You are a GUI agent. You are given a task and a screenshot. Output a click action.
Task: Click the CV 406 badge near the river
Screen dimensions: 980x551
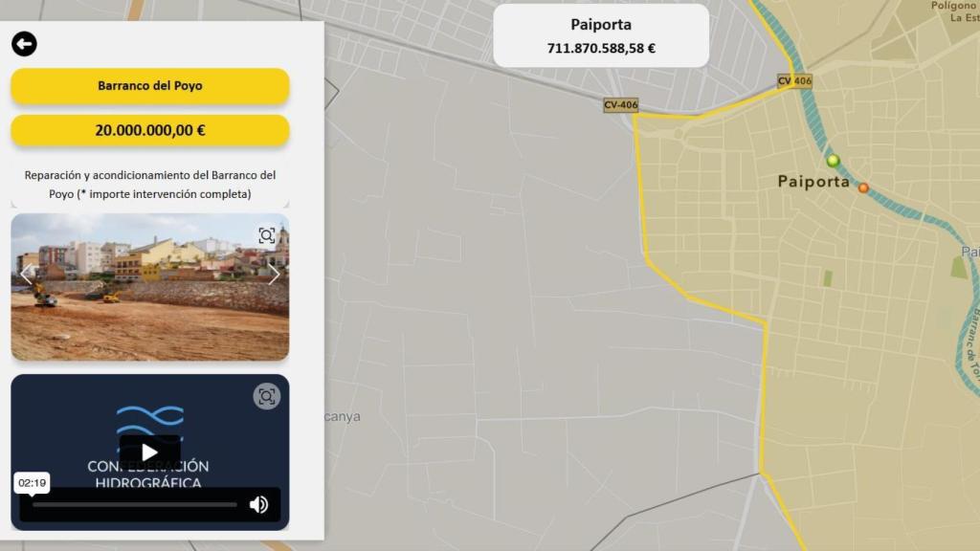[794, 81]
